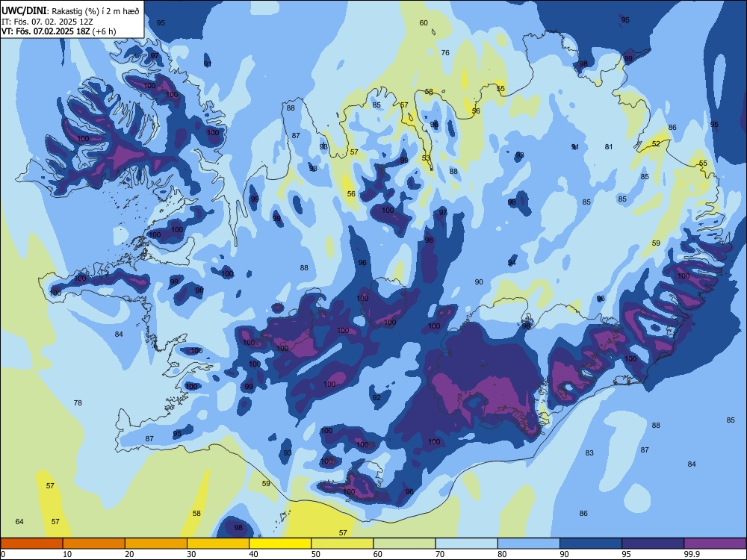Image resolution: width=747 pixels, height=560 pixels.
Task: Select the '78' humidity value on the map
Action: pos(78,403)
